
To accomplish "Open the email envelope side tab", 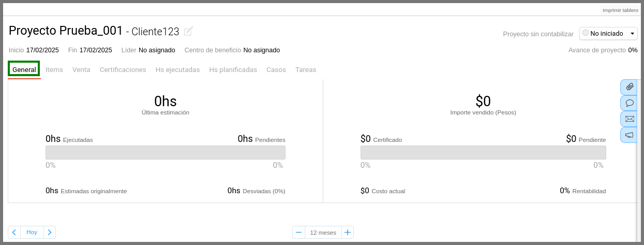I will pos(629,119).
